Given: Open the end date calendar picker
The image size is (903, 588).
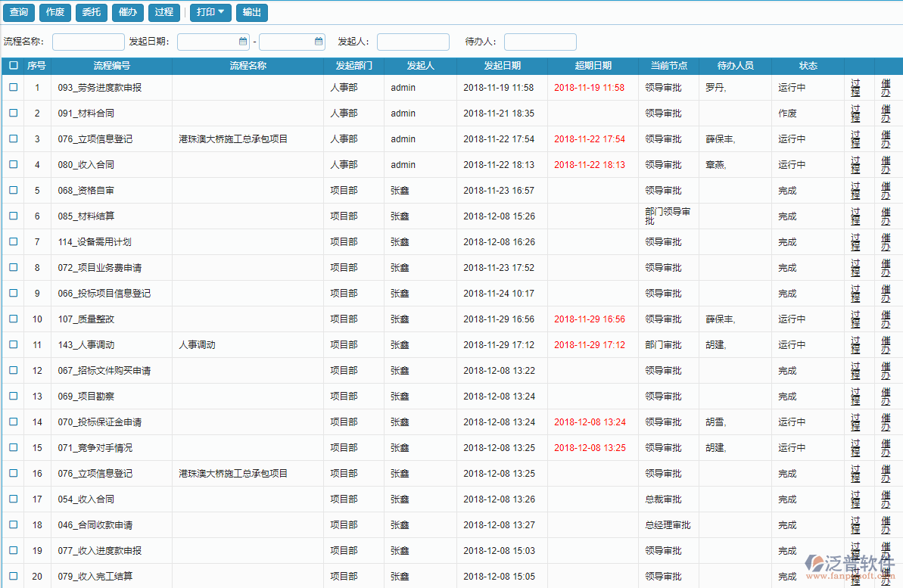Looking at the screenshot, I should [x=319, y=42].
